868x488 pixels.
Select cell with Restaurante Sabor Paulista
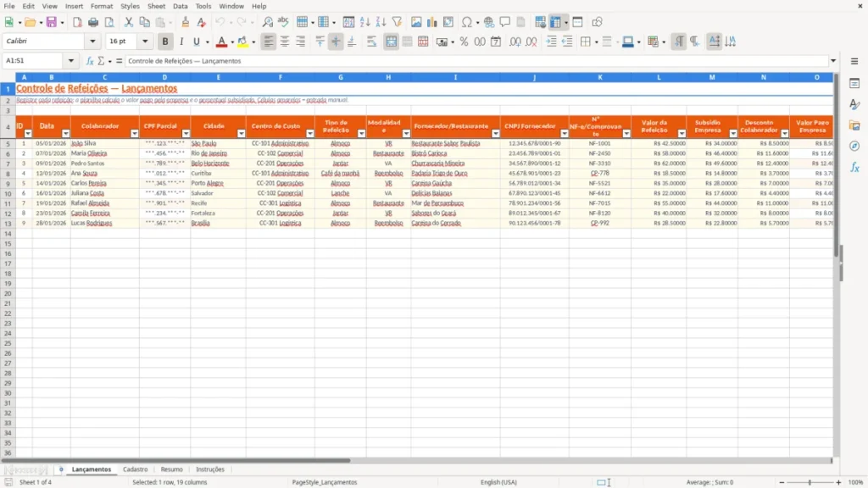(455, 143)
